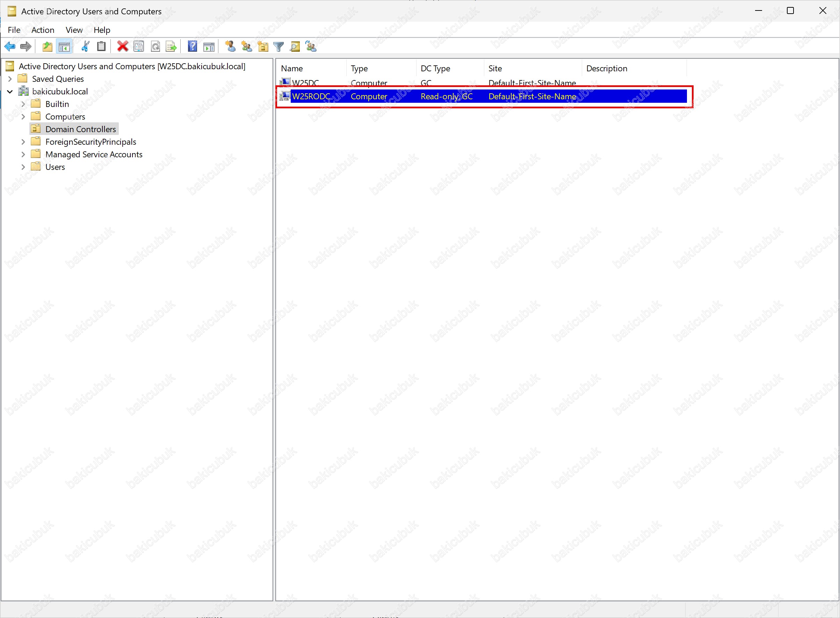Expand the Users container
Viewport: 840px width, 618px height.
click(23, 167)
